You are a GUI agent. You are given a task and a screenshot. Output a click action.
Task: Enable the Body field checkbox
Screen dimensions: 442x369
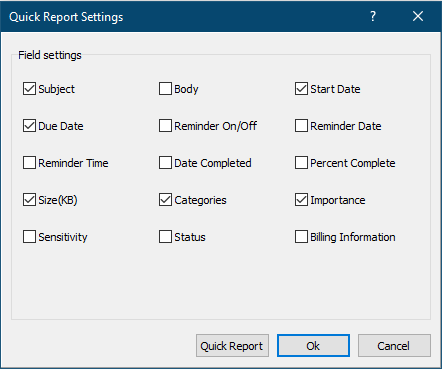click(x=165, y=89)
